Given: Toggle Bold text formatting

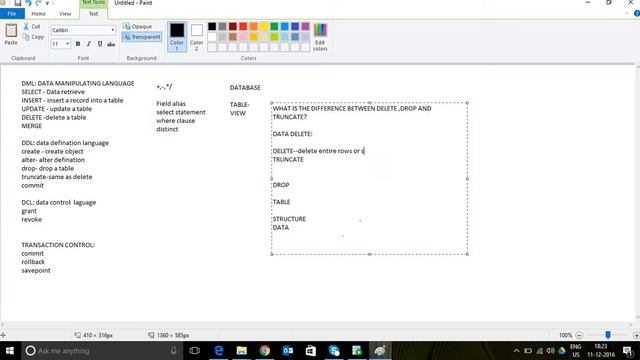Looking at the screenshot, I should pos(78,44).
